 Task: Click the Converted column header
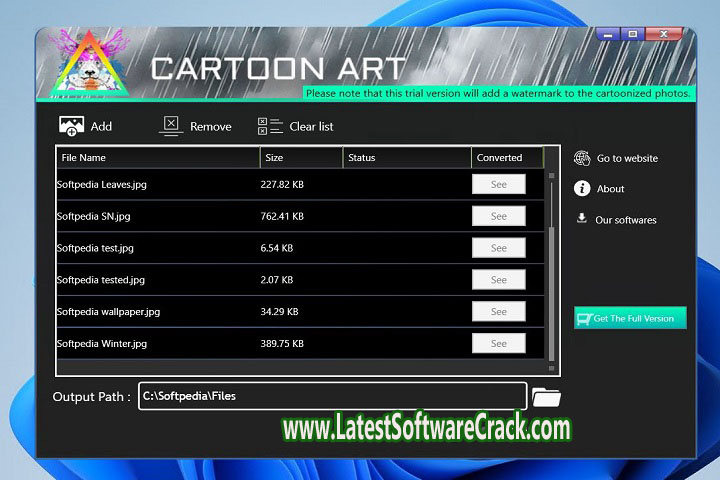506,158
